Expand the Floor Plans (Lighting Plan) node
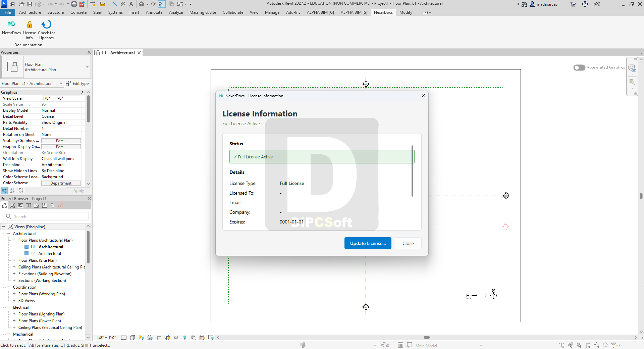This screenshot has height=349, width=644. (x=14, y=314)
